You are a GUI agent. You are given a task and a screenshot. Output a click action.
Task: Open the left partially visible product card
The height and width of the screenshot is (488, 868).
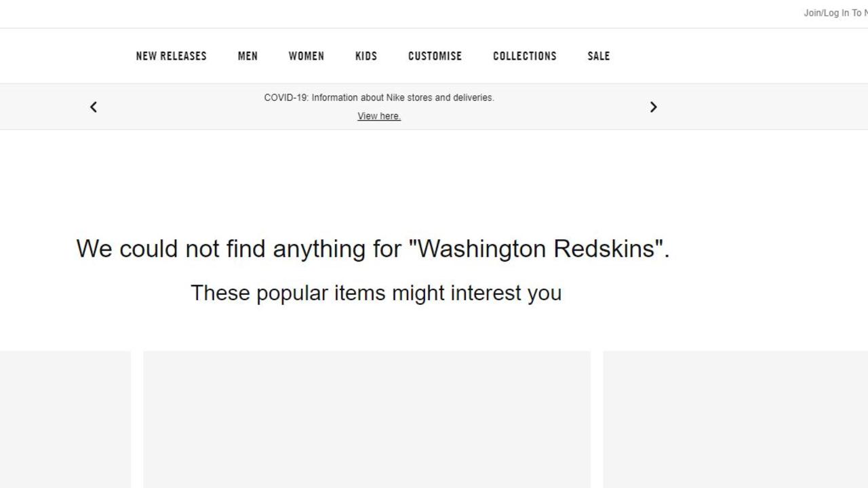(65, 420)
